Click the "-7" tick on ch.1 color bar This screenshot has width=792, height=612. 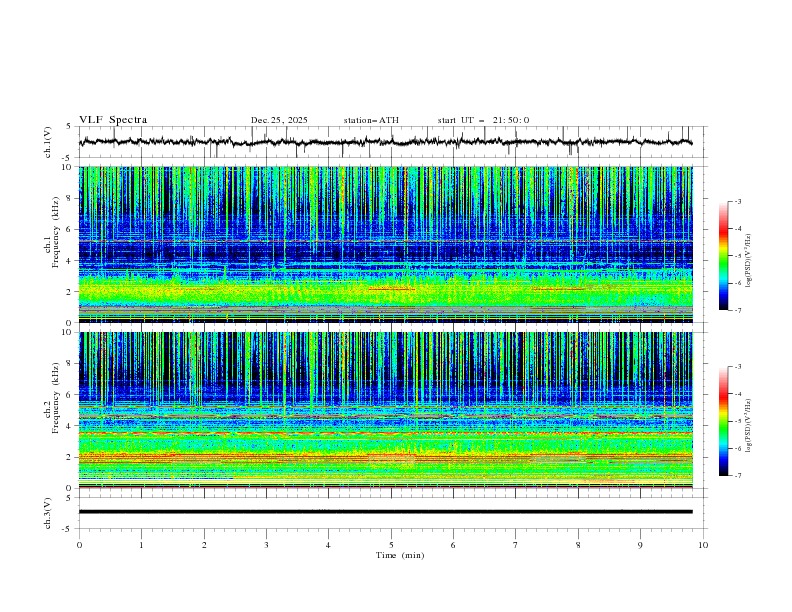[737, 310]
